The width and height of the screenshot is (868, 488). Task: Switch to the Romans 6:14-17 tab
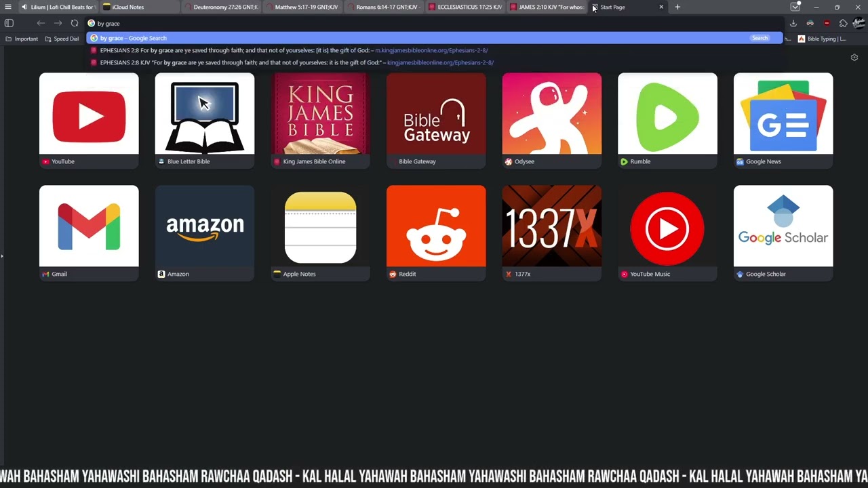point(383,7)
